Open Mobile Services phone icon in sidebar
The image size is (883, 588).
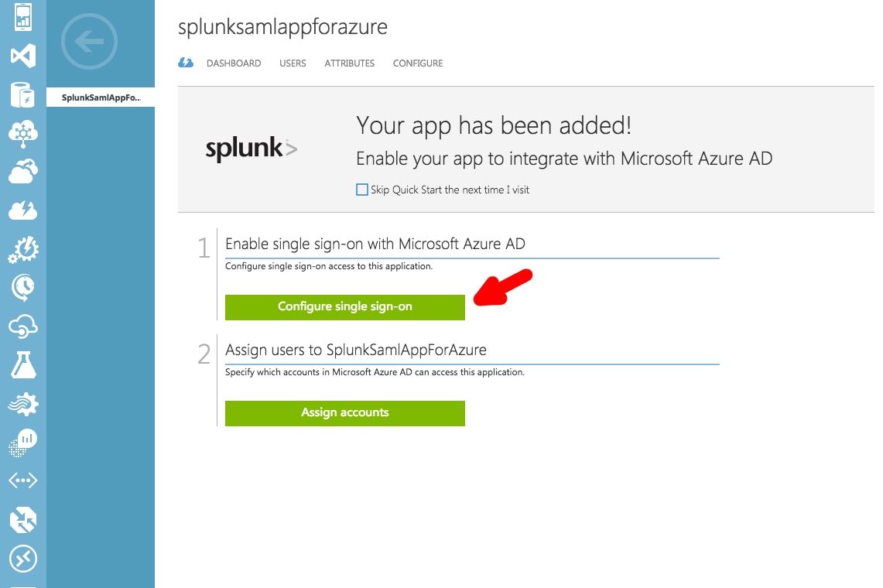coord(23,17)
